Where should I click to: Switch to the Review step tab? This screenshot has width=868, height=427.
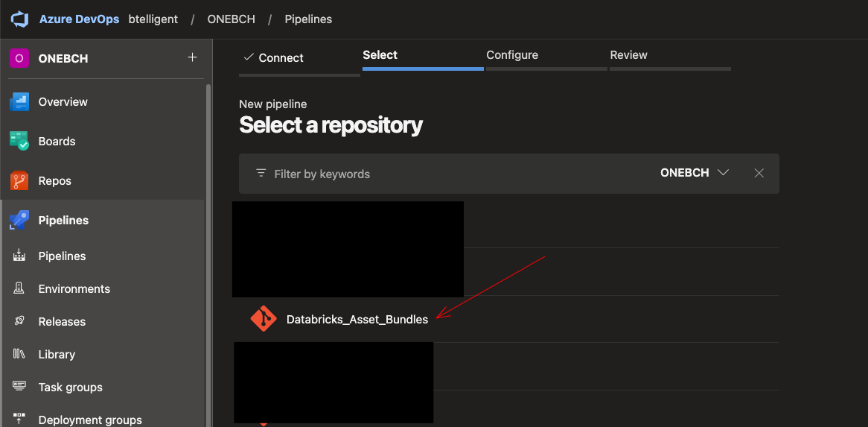[x=628, y=55]
